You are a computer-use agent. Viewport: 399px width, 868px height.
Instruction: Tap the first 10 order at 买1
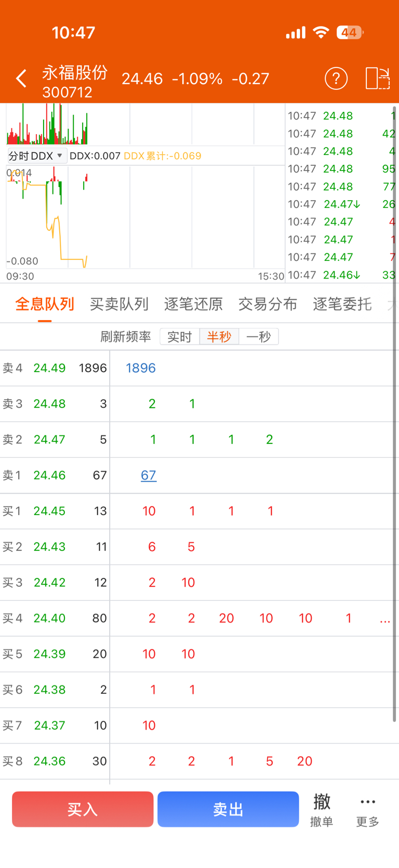click(149, 511)
